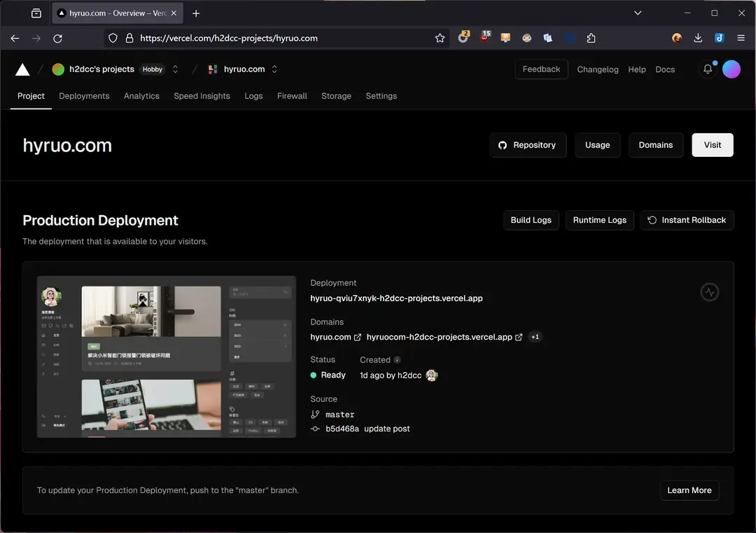
Task: Open the browser extensions puzzle icon
Action: [x=591, y=39]
